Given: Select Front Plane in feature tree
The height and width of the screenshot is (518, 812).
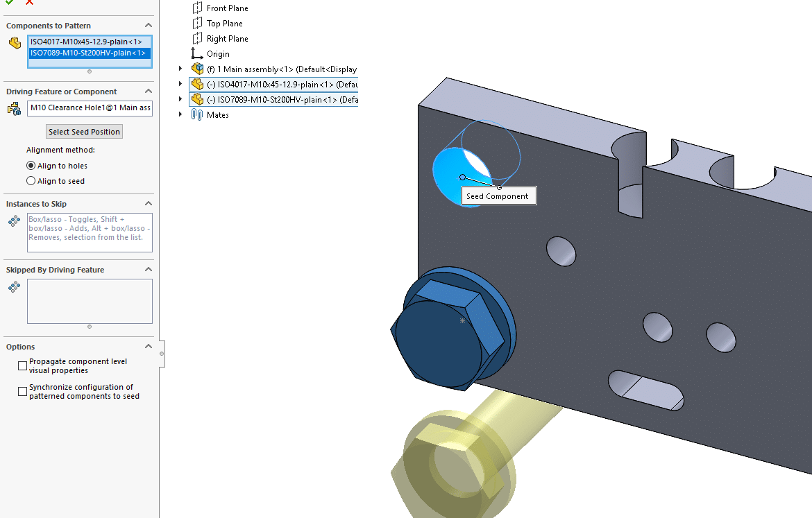Looking at the screenshot, I should (227, 8).
